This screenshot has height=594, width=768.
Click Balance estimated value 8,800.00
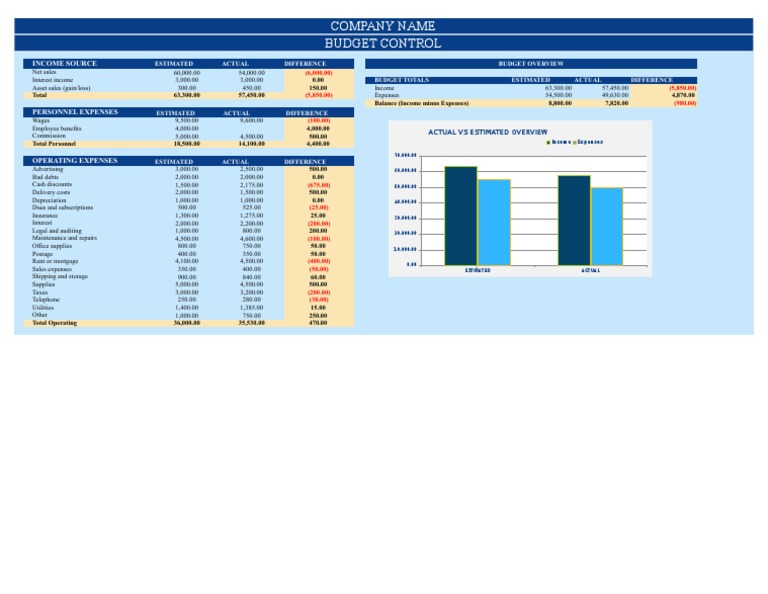click(560, 103)
